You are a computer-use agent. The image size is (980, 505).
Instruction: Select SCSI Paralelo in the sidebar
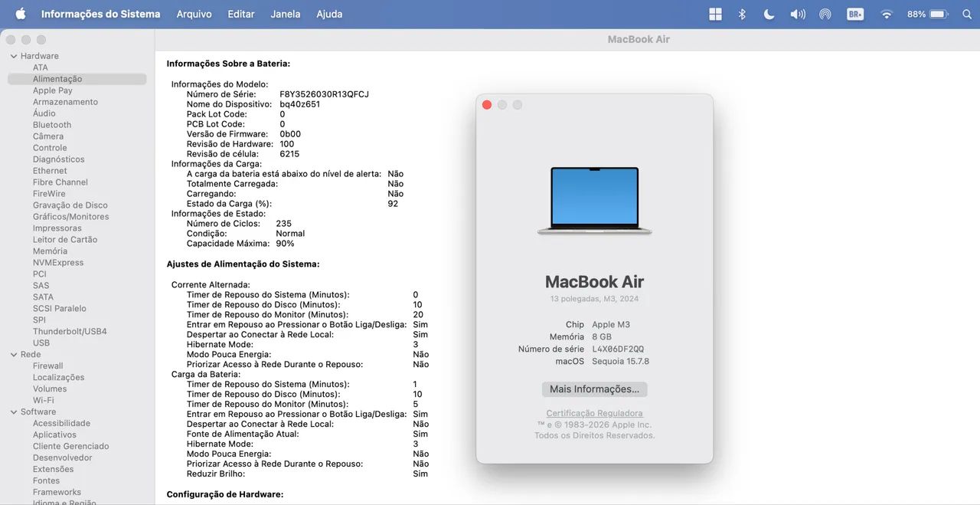click(60, 309)
